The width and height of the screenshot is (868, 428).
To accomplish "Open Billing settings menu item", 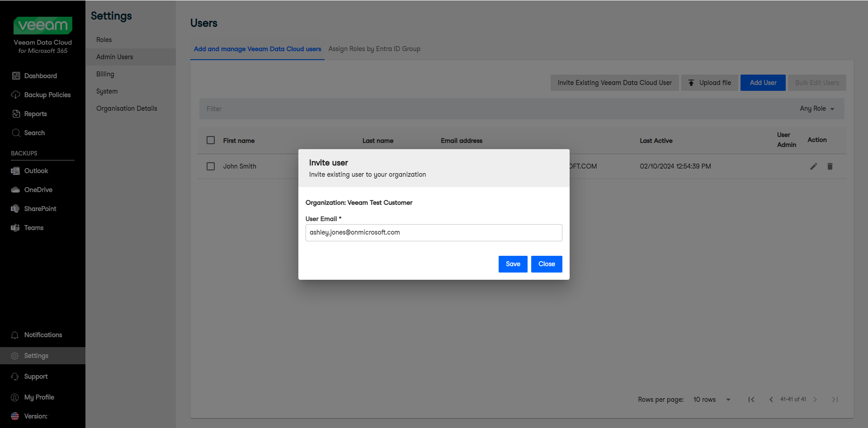I will pos(131,74).
